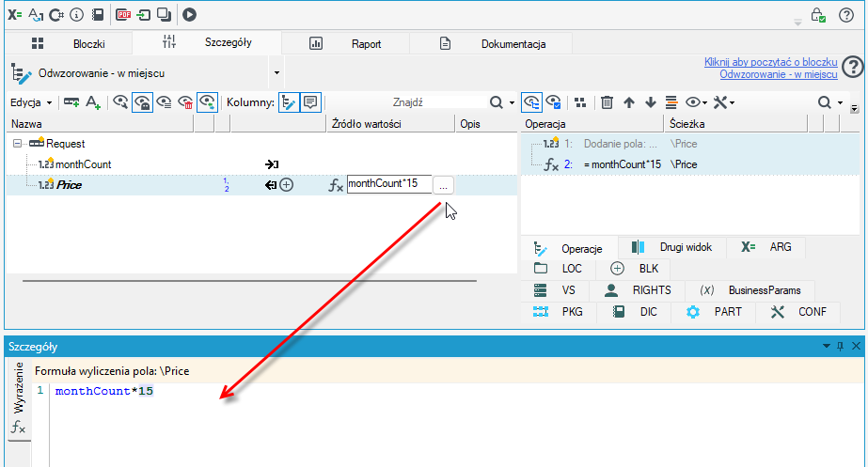Screen dimensions: 868x467
Task: Toggle the comments column button beside Kolumny
Action: tap(310, 102)
